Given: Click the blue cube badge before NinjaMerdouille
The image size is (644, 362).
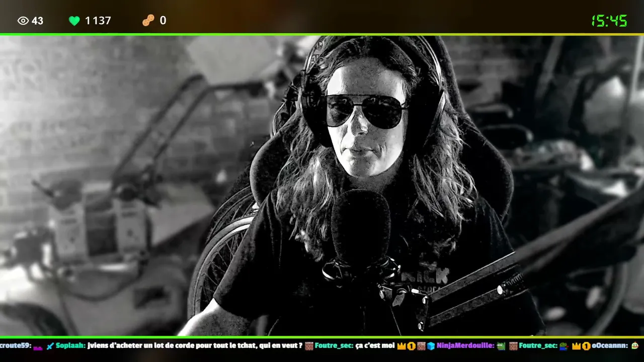Looking at the screenshot, I should click(431, 346).
